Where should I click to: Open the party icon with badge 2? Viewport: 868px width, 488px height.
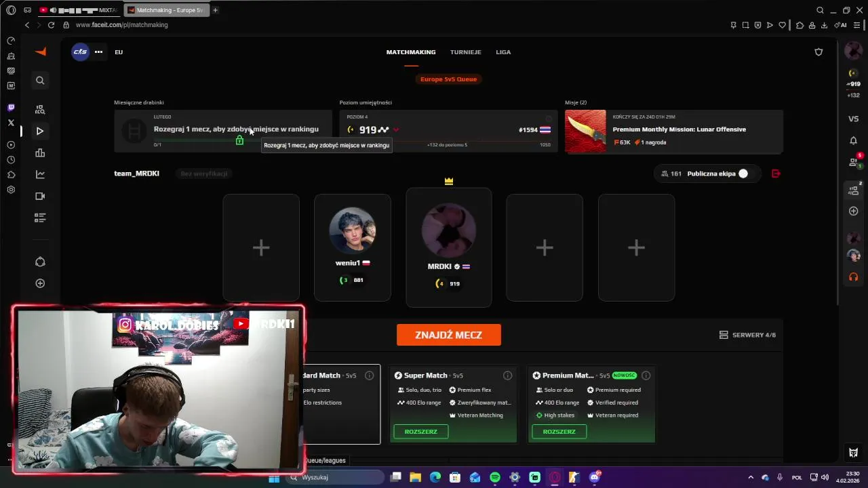[854, 190]
